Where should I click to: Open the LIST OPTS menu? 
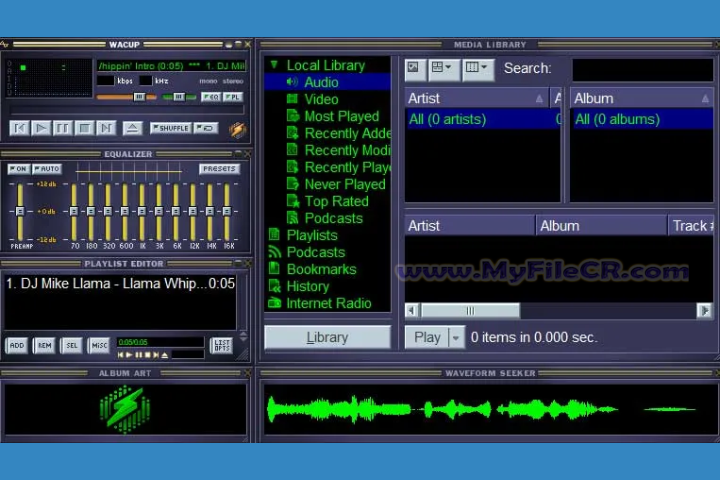coord(222,345)
